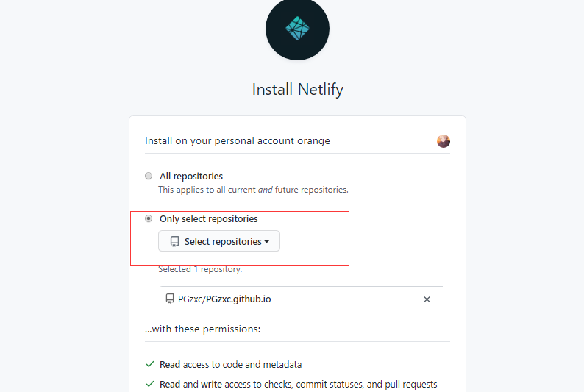
Task: Open the Select repositories dropdown
Action: (x=219, y=241)
